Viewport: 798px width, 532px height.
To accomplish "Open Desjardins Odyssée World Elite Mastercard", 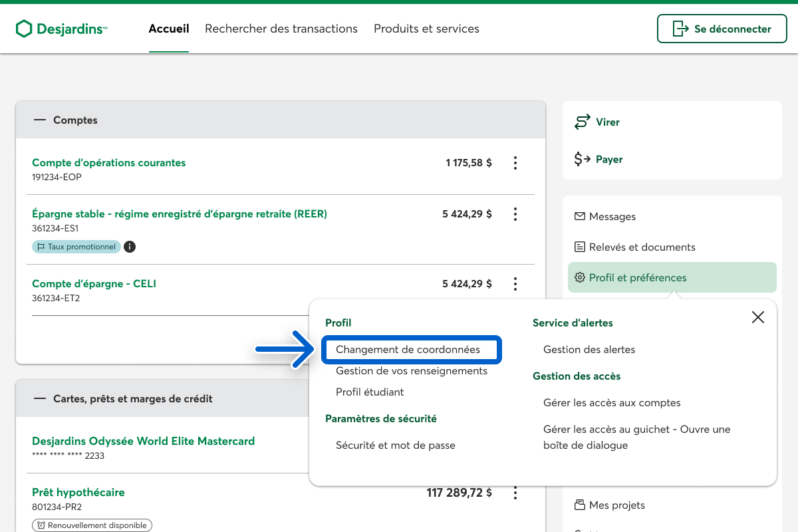I will [x=143, y=441].
